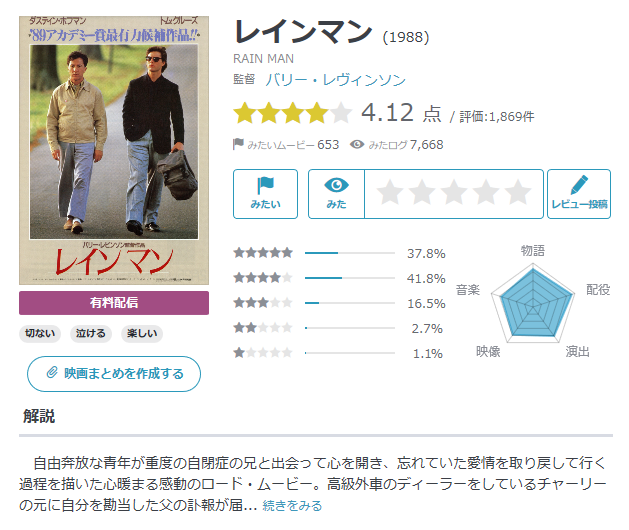The width and height of the screenshot is (629, 530).
Task: Click 映画まとめを作成する button
Action: coord(114,374)
